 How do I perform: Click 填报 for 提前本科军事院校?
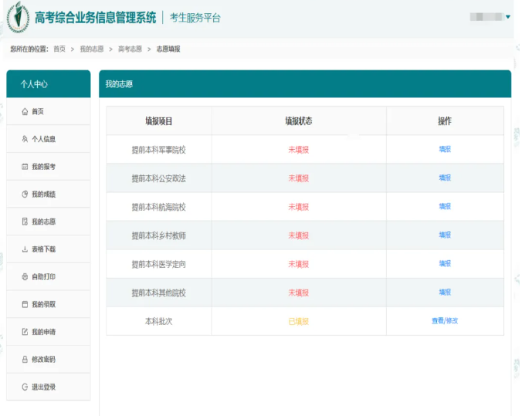tap(445, 149)
